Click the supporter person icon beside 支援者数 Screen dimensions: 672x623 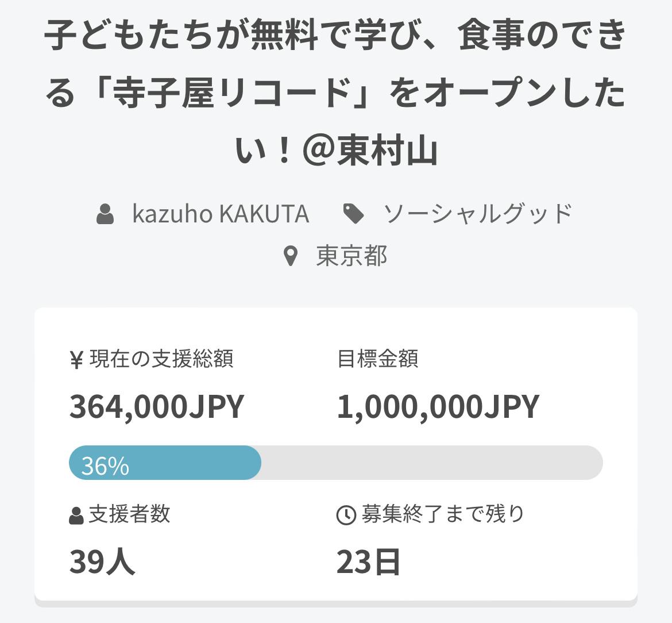(x=76, y=516)
